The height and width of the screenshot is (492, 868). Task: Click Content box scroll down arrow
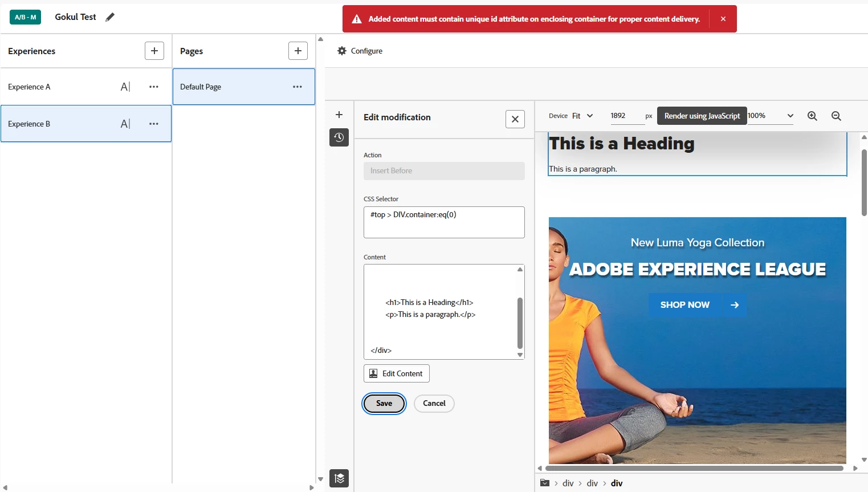pyautogui.click(x=520, y=355)
